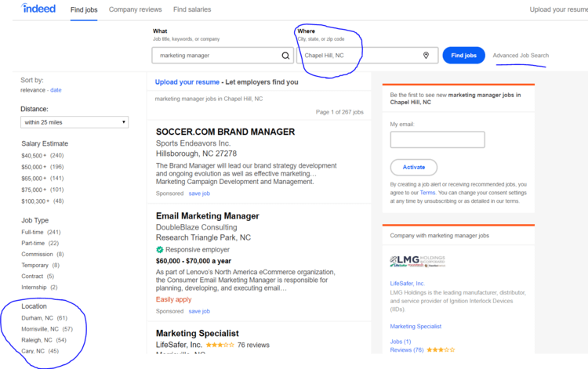588x369 pixels.
Task: Click Upload your resume link above results
Action: click(x=187, y=82)
